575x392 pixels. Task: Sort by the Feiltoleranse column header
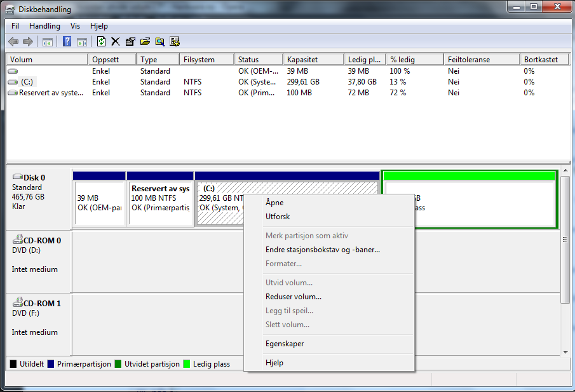pos(482,60)
